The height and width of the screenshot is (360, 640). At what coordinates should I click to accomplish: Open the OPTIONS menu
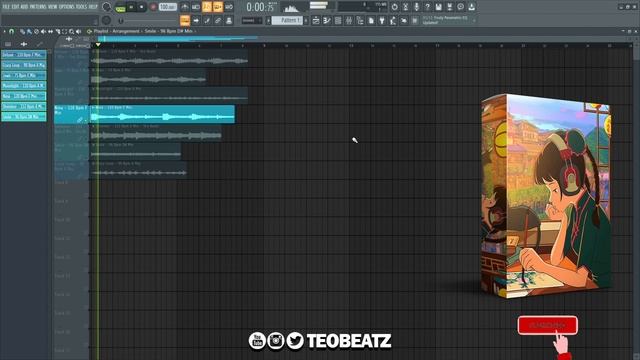click(x=67, y=7)
